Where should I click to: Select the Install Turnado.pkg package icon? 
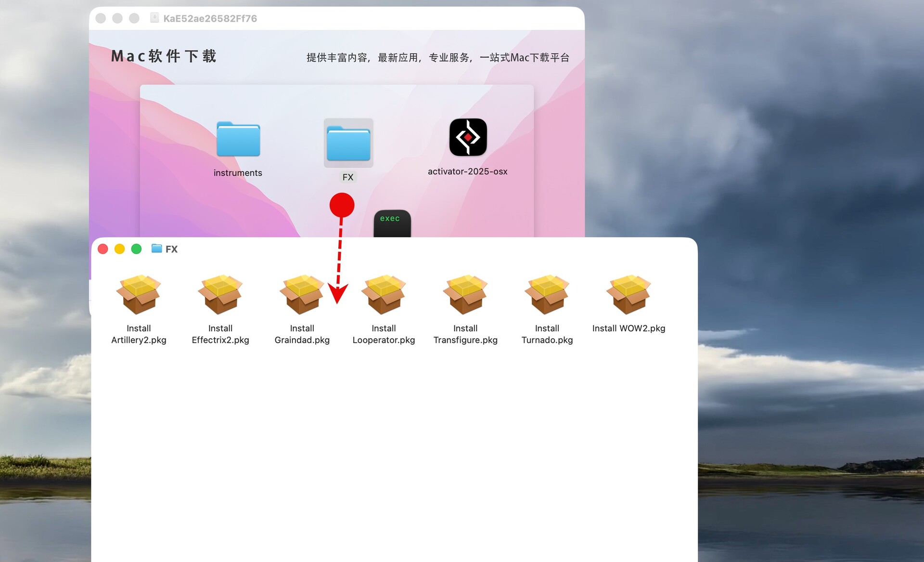[547, 294]
